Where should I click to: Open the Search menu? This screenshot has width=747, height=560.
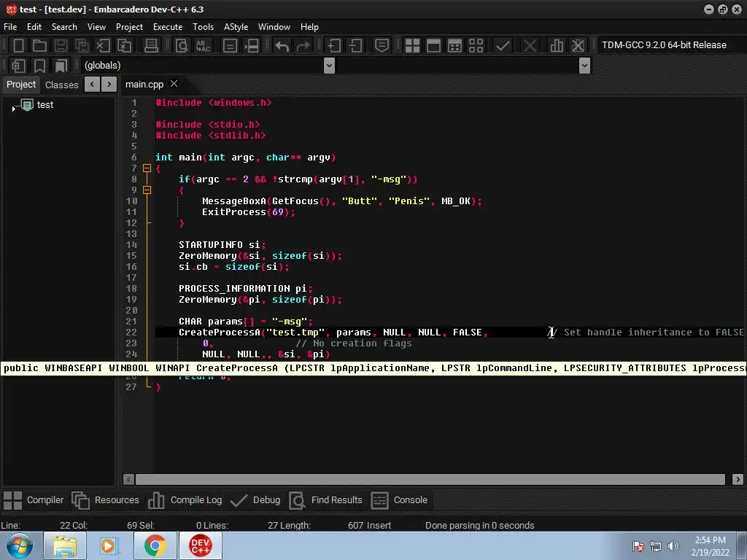coord(64,27)
